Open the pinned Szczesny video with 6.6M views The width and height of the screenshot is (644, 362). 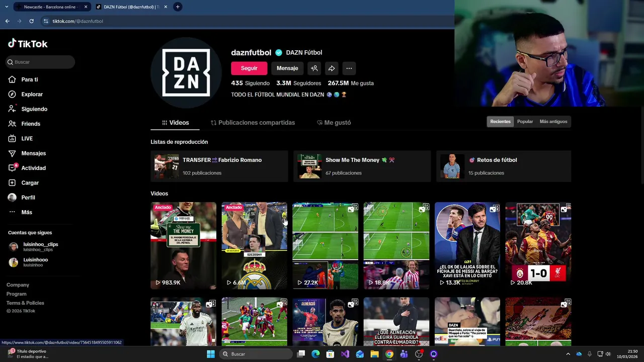coord(254,245)
